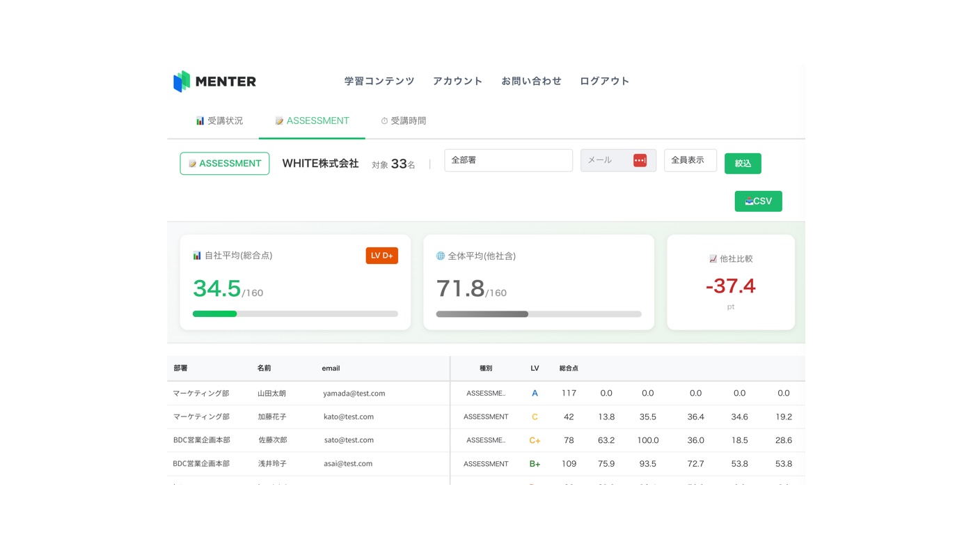Viewport: 980px width, 535px height.
Task: Click the 34.5 company average score
Action: coord(216,288)
